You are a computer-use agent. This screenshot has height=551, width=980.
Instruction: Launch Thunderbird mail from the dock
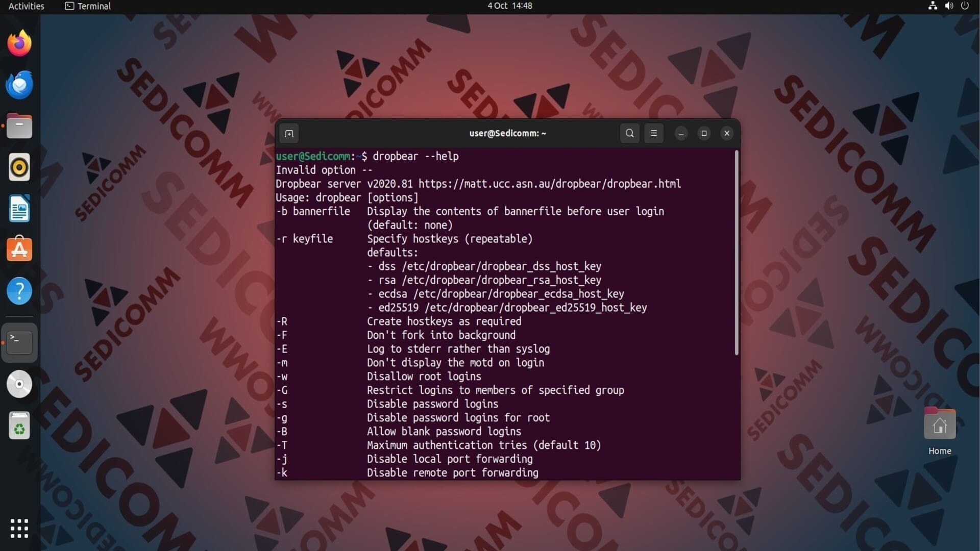pos(19,85)
